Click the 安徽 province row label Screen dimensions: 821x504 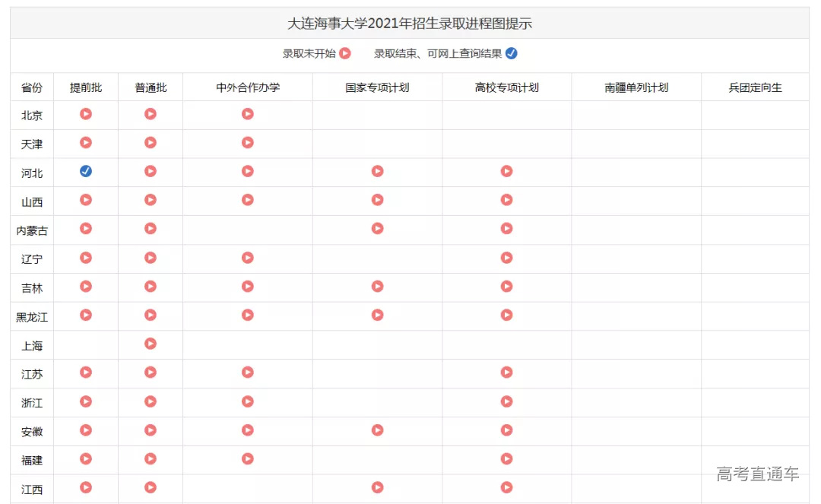click(32, 432)
